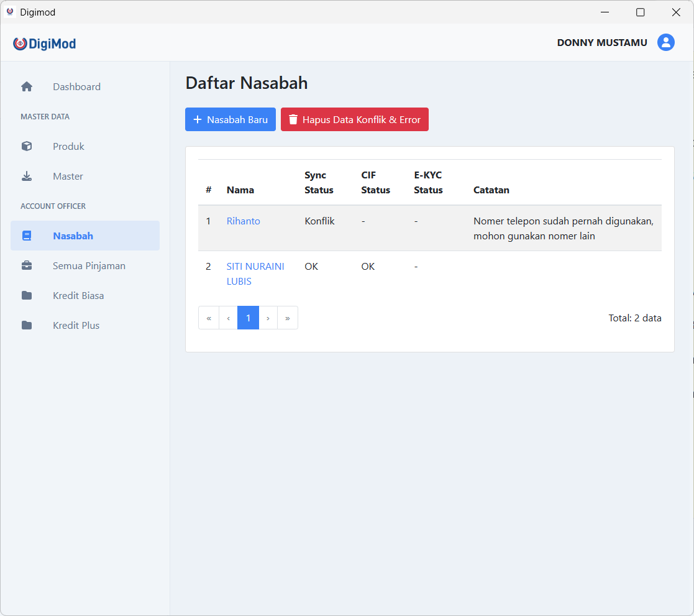Go to Semua Pinjaman in sidebar

(89, 266)
